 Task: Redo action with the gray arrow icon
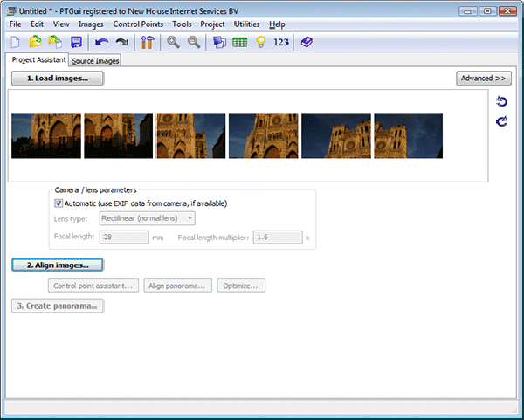click(x=122, y=42)
